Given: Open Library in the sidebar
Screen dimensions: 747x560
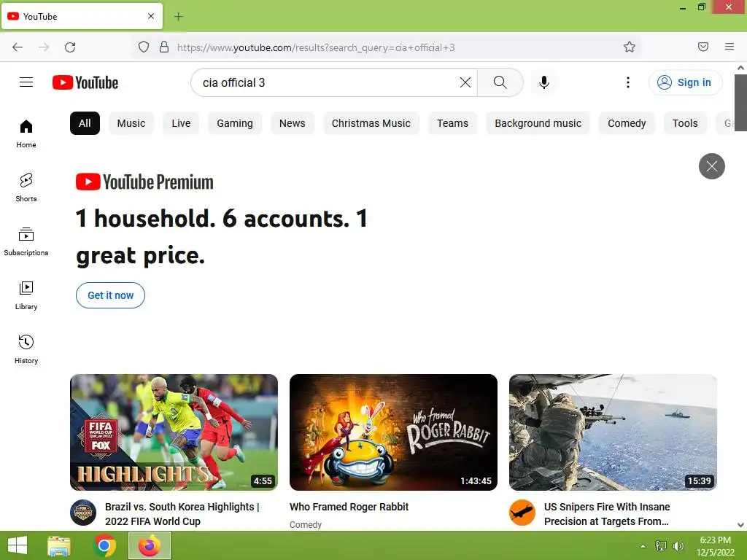Looking at the screenshot, I should 26,296.
